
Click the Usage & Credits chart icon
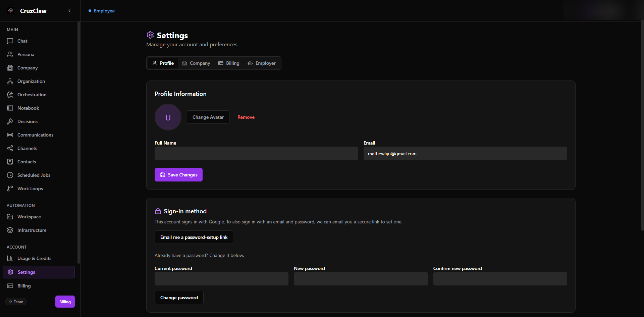tap(10, 258)
